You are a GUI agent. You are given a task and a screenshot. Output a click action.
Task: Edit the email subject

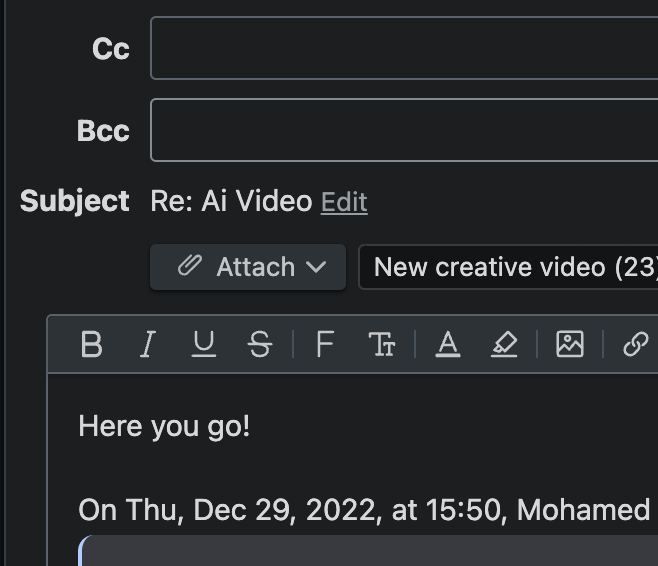344,202
